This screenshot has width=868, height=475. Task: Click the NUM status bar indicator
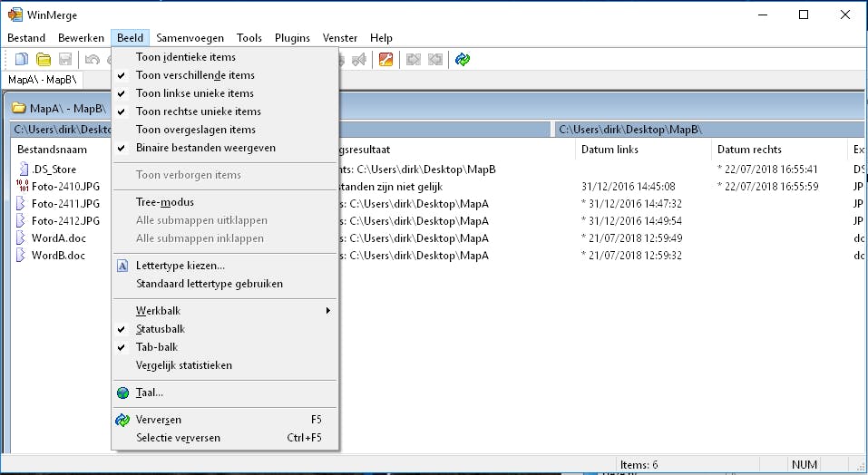[x=805, y=464]
